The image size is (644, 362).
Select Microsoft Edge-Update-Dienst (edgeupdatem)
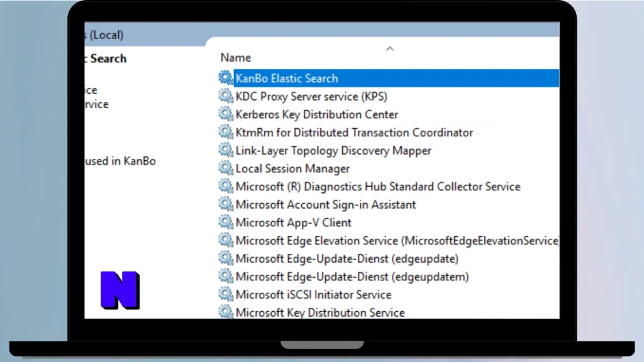[x=352, y=277]
